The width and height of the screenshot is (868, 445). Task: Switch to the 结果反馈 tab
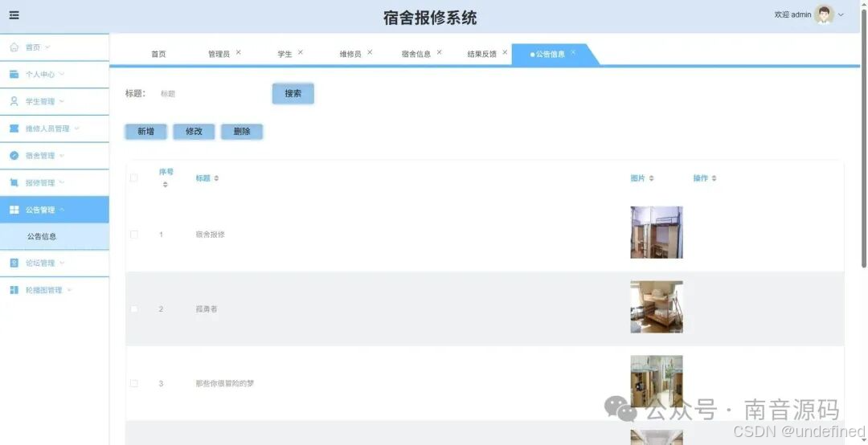pyautogui.click(x=481, y=55)
